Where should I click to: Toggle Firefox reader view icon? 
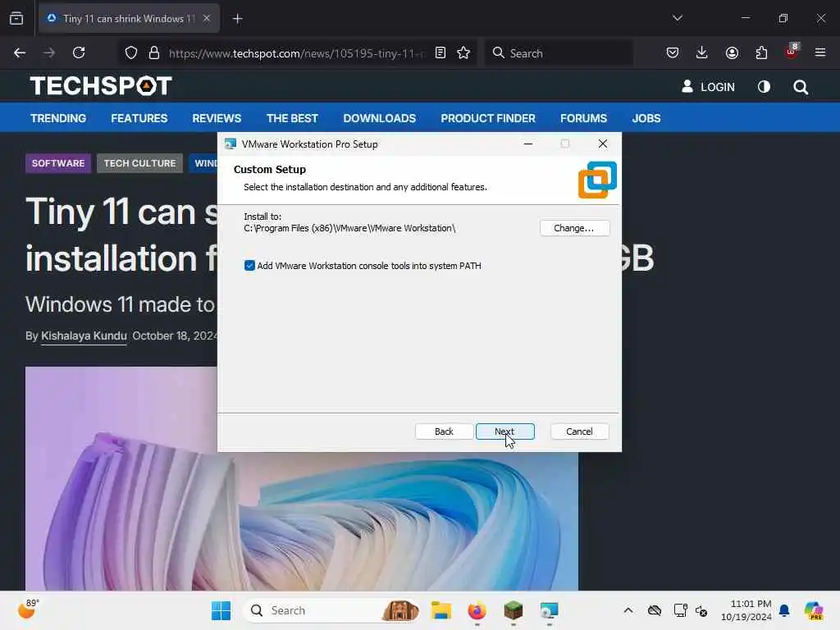click(441, 52)
